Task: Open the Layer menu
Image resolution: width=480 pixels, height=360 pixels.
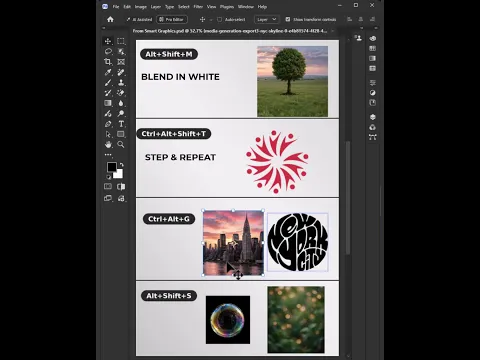Action: click(156, 7)
